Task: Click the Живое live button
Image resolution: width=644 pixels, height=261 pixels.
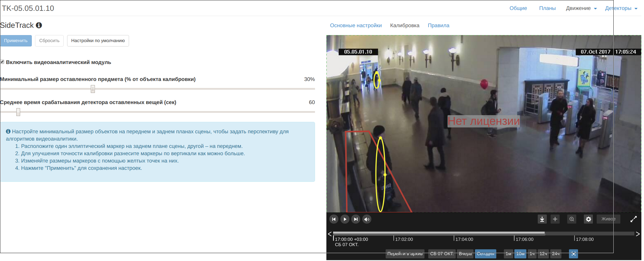Action: [x=608, y=219]
